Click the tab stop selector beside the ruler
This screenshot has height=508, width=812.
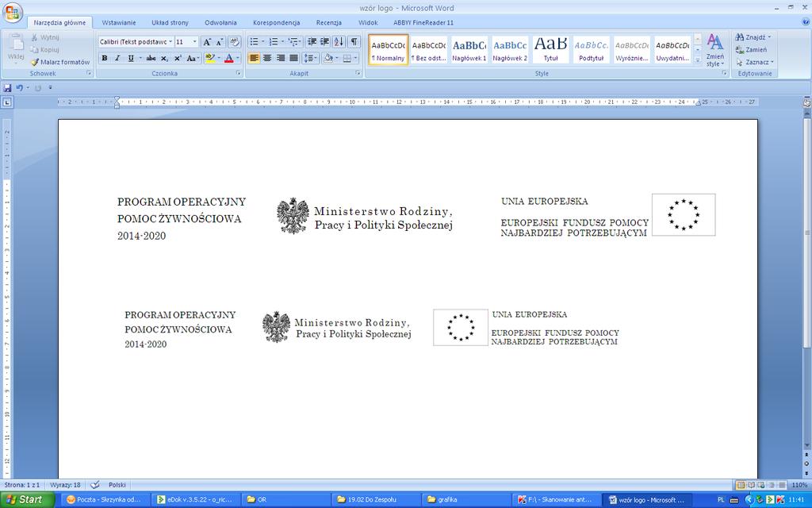(x=6, y=102)
